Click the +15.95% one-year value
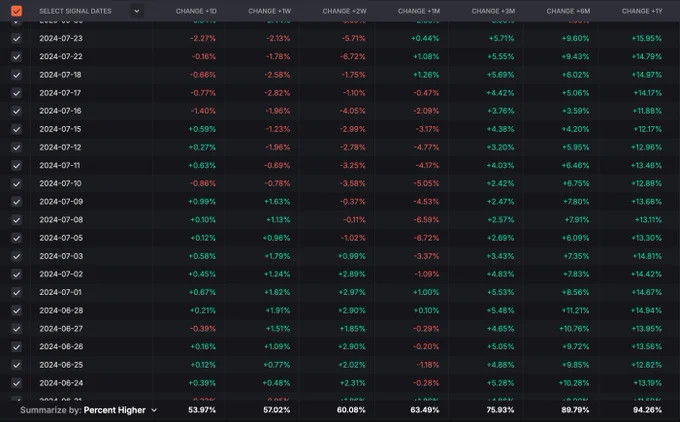 pyautogui.click(x=647, y=39)
